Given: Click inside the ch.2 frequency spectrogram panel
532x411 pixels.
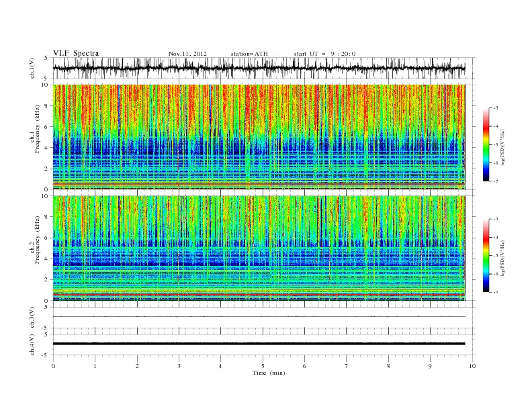Looking at the screenshot, I should pos(259,248).
